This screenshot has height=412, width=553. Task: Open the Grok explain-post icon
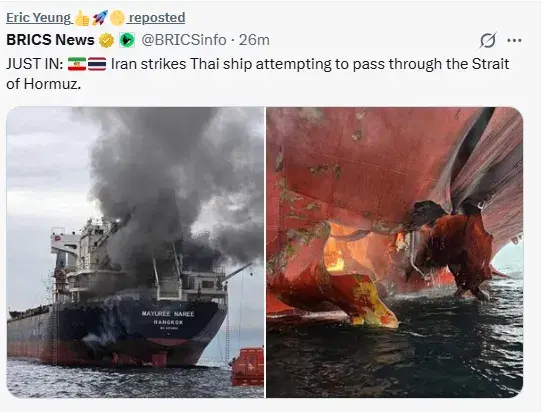(488, 40)
